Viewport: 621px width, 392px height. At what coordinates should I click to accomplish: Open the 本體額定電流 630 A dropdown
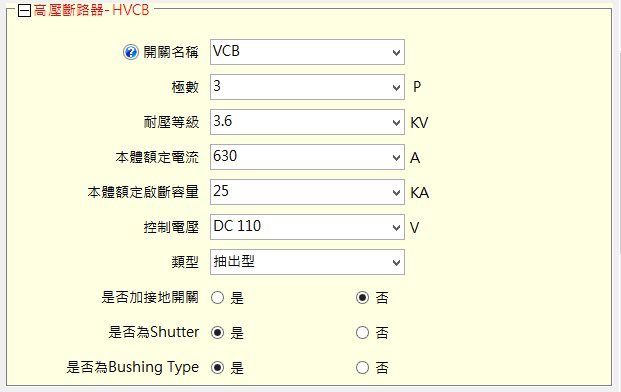[x=307, y=157]
